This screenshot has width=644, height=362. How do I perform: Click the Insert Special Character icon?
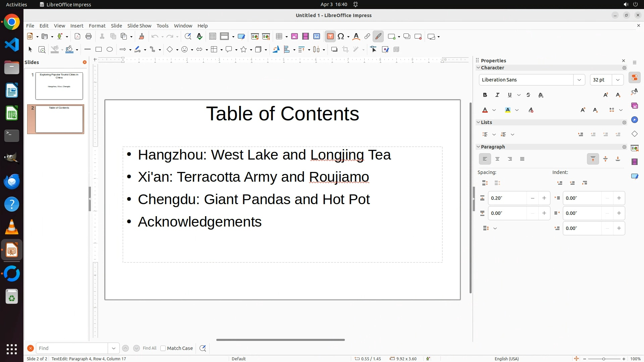(341, 37)
